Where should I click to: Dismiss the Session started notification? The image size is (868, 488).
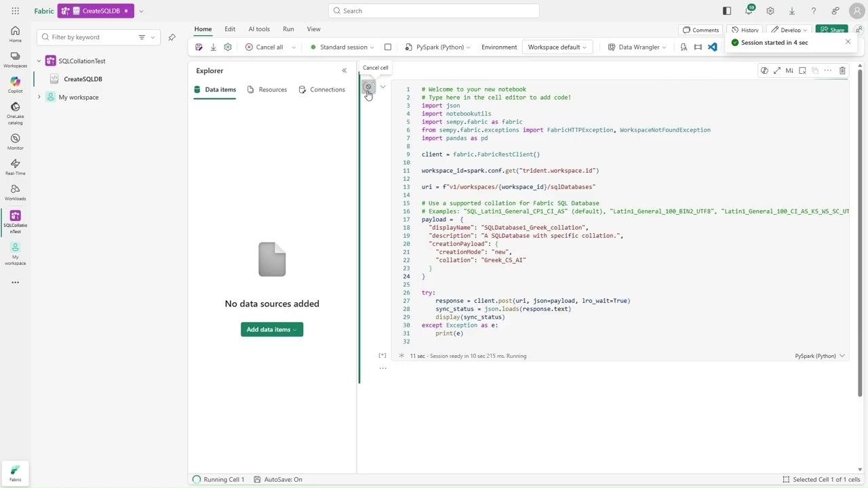[848, 42]
